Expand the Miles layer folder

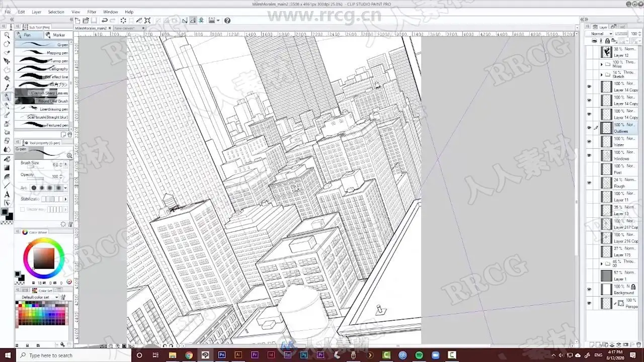[602, 64]
